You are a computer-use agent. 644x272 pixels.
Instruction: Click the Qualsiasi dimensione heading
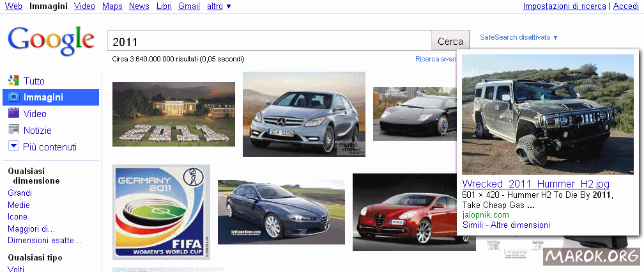coord(34,176)
